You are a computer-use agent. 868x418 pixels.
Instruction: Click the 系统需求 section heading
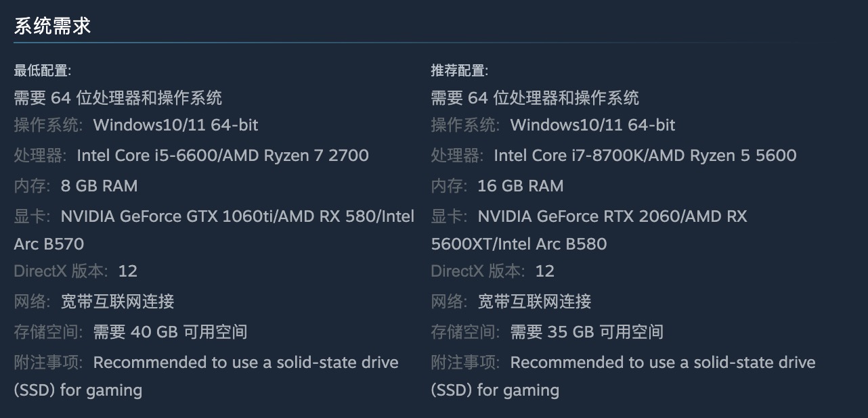click(52, 26)
